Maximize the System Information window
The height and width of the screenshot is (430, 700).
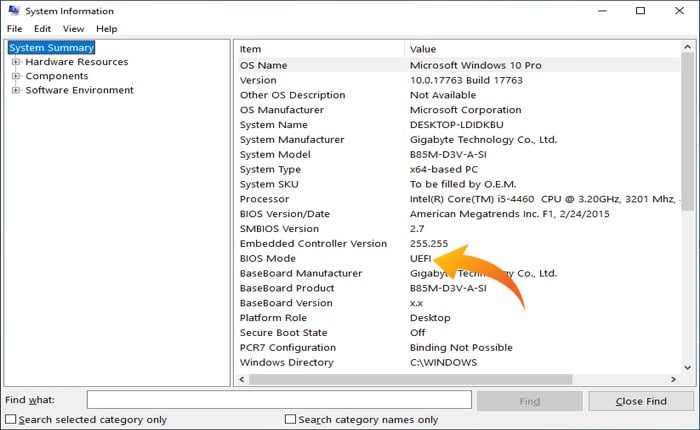[x=640, y=11]
